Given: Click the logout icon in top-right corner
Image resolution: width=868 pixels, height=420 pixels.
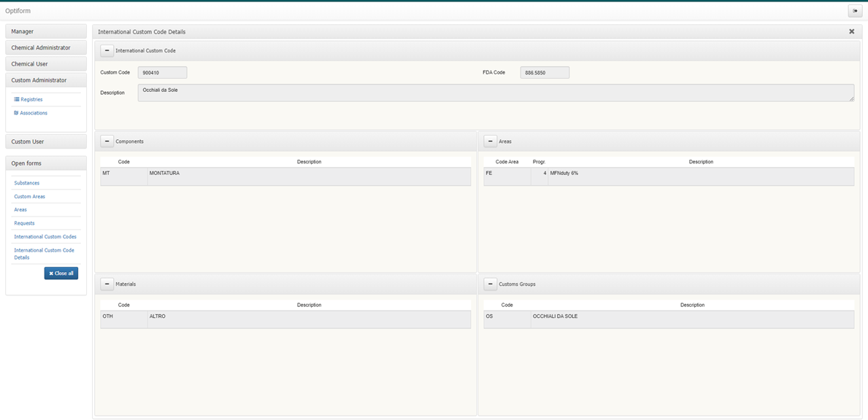Looking at the screenshot, I should 855,11.
